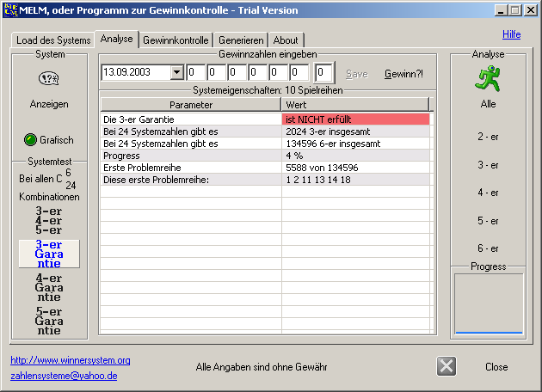Click the '4 %' value cell

[355, 156]
